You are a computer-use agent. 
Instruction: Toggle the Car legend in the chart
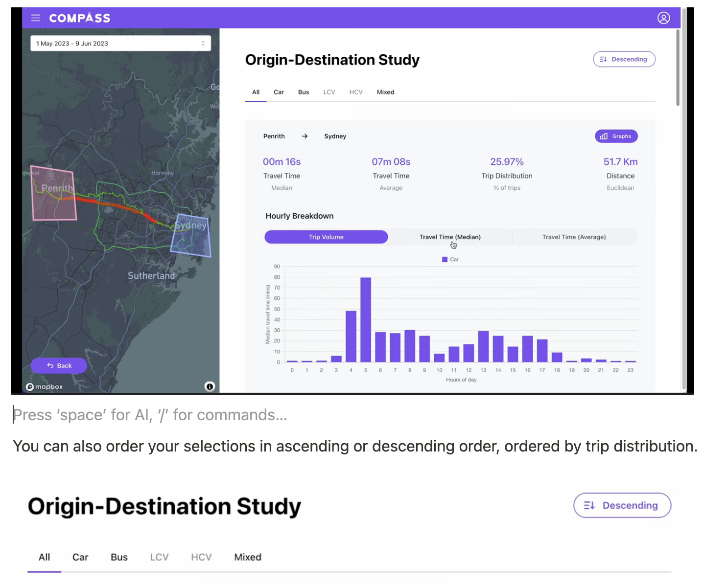[x=450, y=259]
